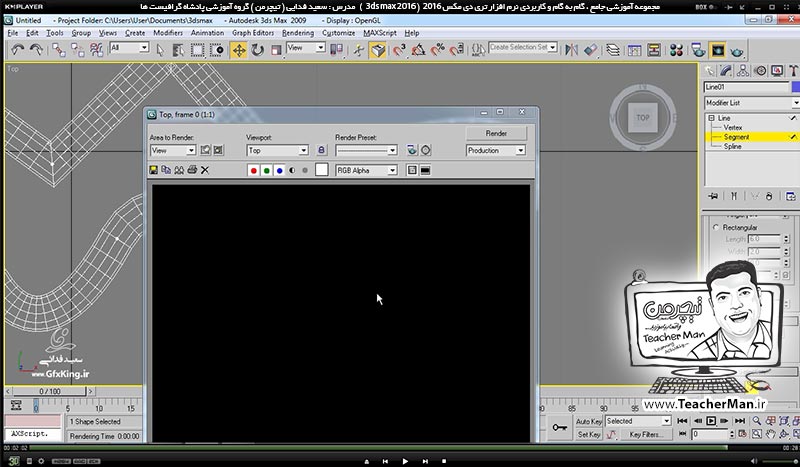Viewport: 800px width, 467px height.
Task: Open the Viewport dropdown showing Top
Action: click(278, 151)
